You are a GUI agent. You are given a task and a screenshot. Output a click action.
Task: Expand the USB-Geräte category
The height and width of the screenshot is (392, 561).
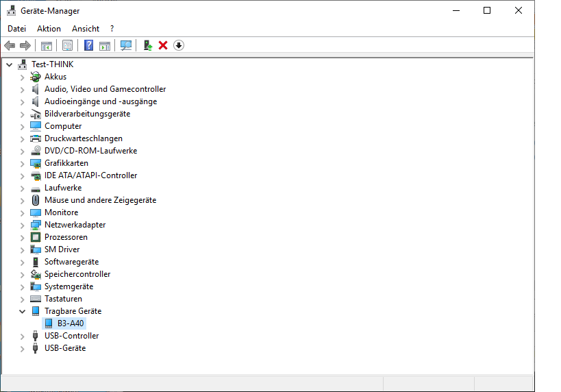click(22, 349)
